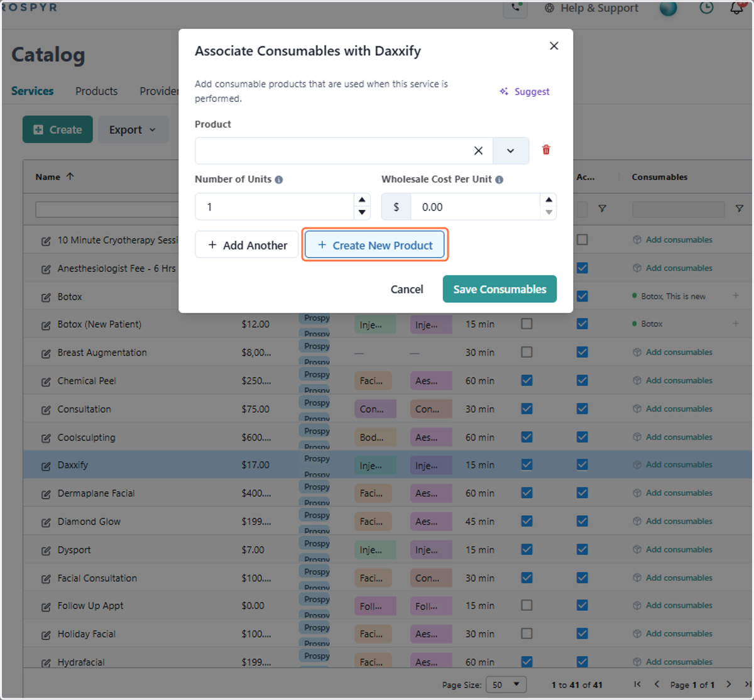The image size is (754, 700).
Task: Toggle the checkbox in 10 Minute Cryotherapy row
Action: point(582,239)
